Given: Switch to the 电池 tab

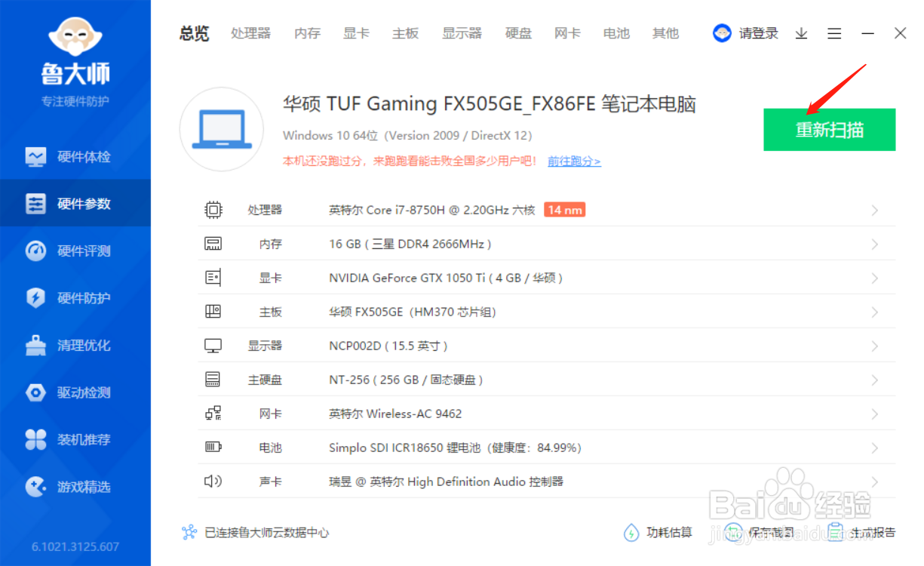Looking at the screenshot, I should (616, 33).
